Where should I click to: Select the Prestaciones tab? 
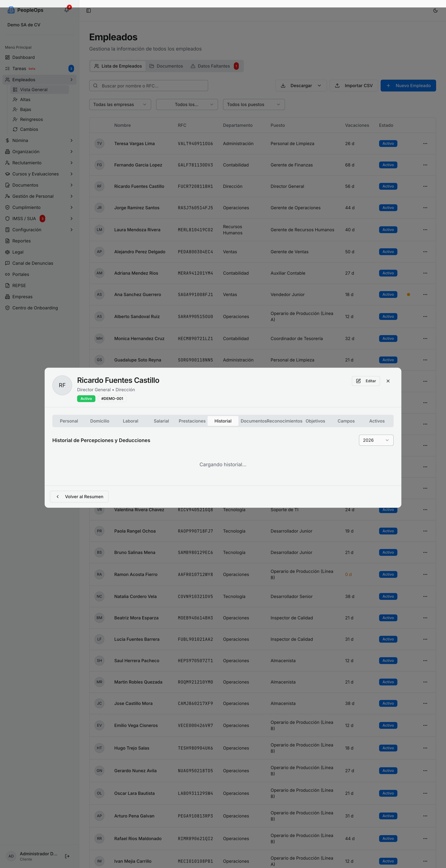(192, 421)
